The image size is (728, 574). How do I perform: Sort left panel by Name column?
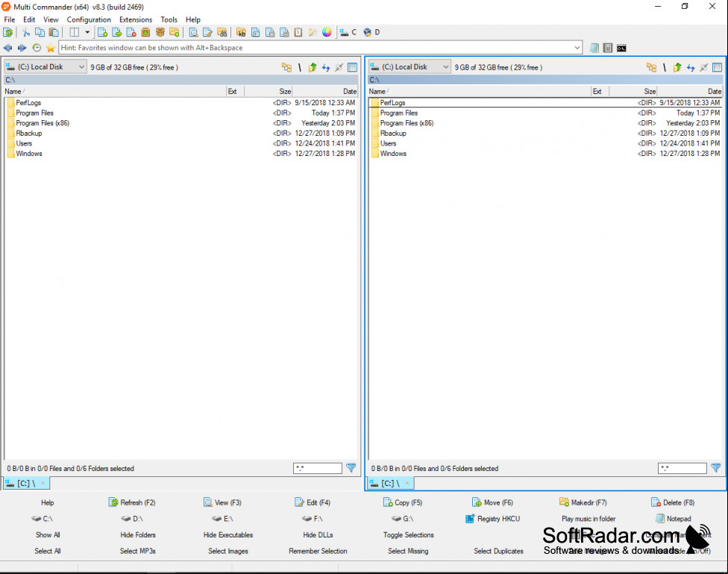tap(115, 92)
